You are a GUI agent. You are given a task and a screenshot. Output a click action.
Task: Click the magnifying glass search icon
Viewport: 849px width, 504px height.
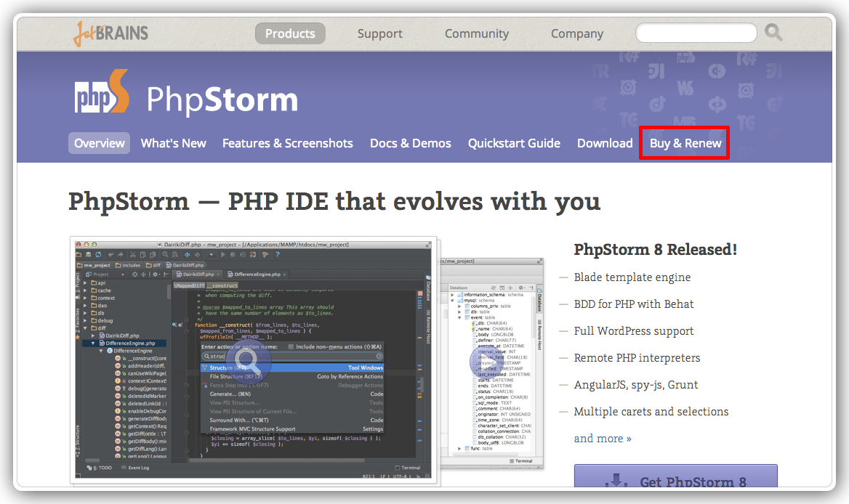(x=773, y=33)
